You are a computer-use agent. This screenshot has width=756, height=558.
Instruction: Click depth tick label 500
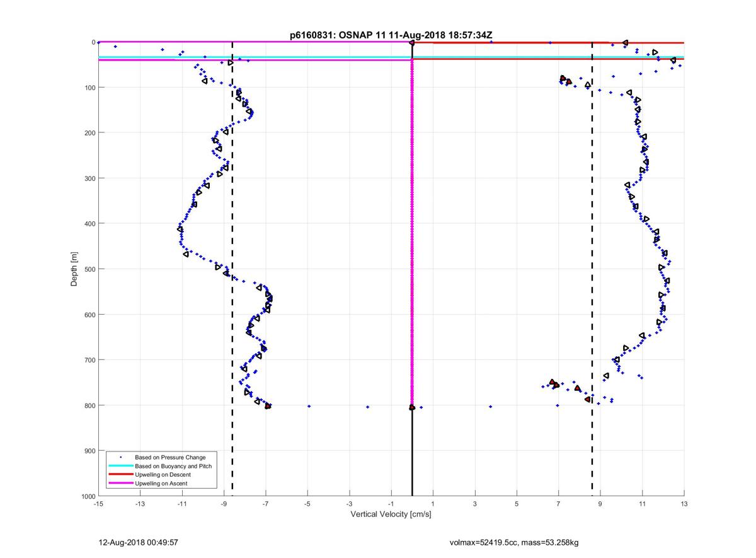tap(89, 269)
